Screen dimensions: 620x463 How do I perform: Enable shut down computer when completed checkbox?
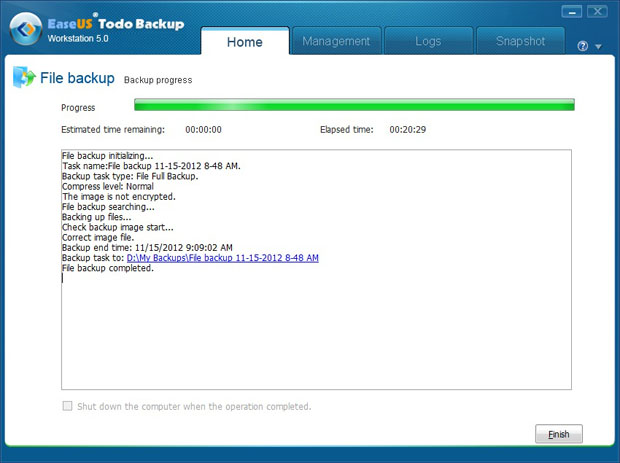click(x=68, y=406)
